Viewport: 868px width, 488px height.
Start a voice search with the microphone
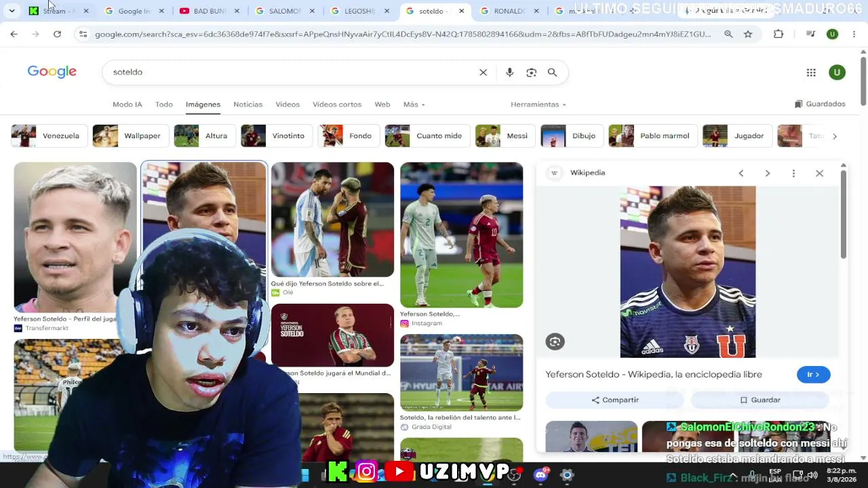(509, 73)
